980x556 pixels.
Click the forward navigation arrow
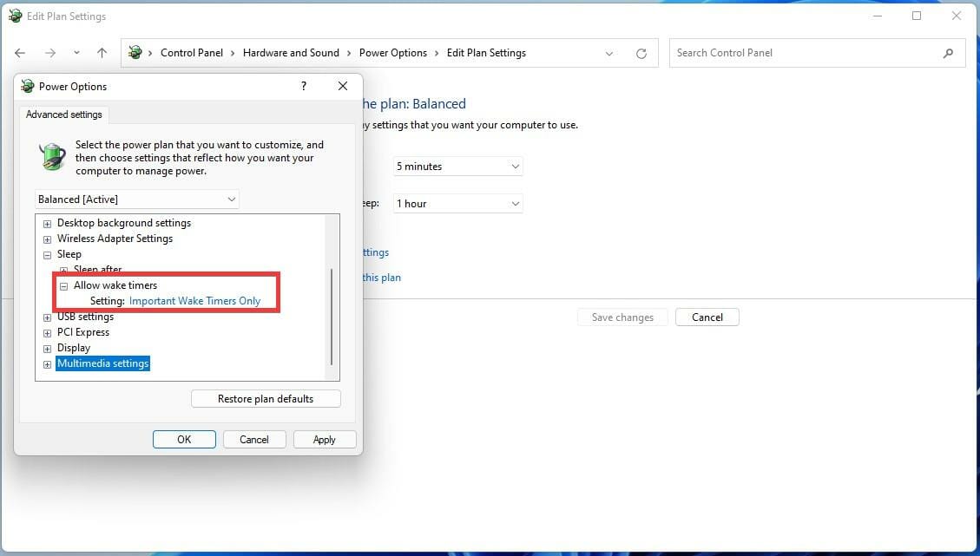(49, 53)
